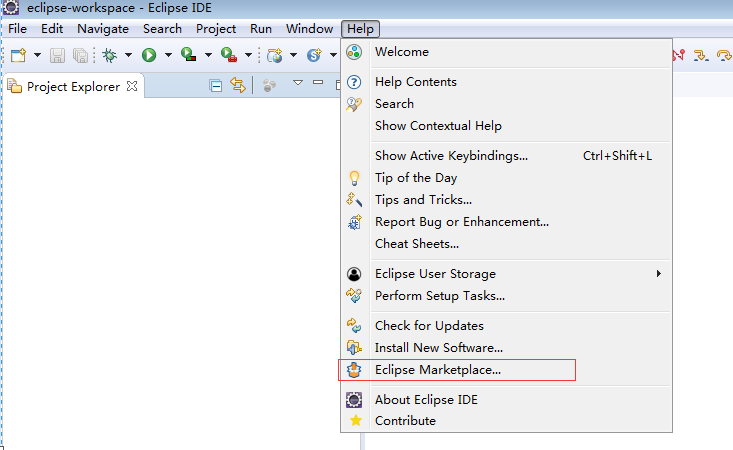Open Tip of the Day

tap(506, 178)
